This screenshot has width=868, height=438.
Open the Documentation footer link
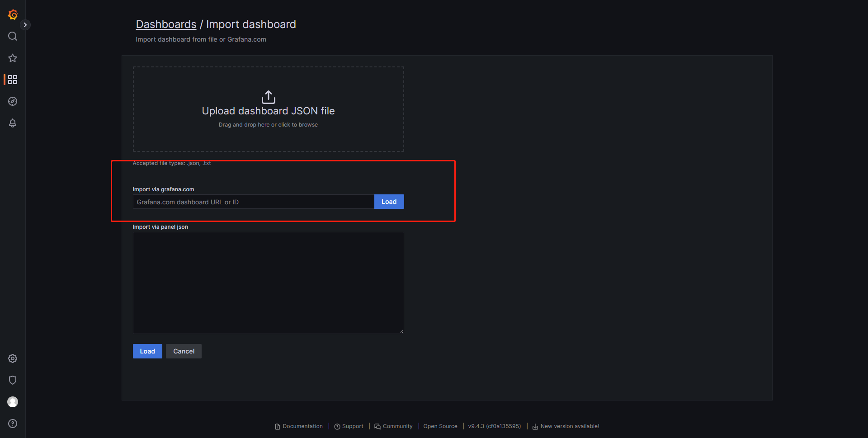click(x=302, y=426)
